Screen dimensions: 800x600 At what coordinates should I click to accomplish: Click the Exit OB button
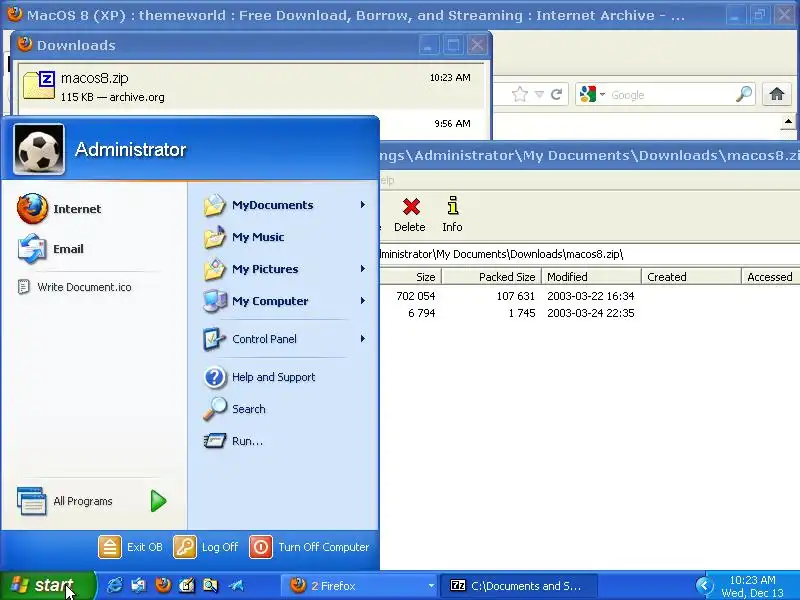[131, 547]
